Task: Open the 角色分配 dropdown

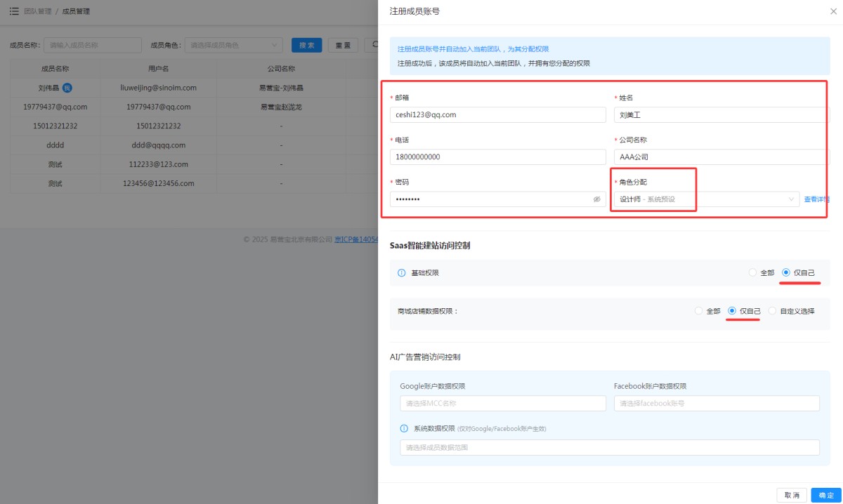Action: click(x=706, y=199)
